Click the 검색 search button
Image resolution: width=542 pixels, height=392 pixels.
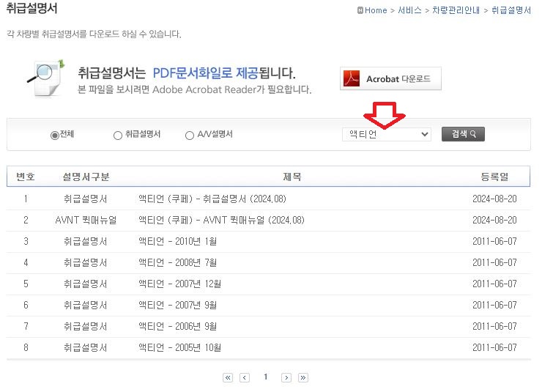click(463, 134)
